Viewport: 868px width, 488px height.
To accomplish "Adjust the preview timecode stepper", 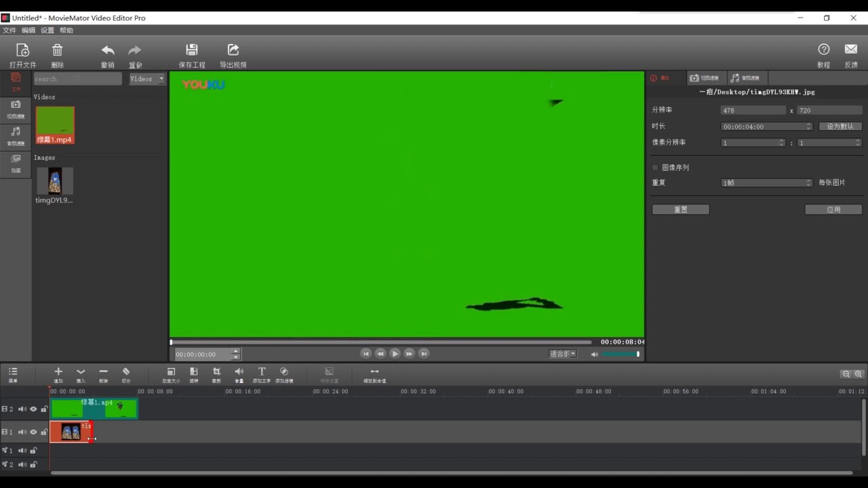I will point(235,354).
